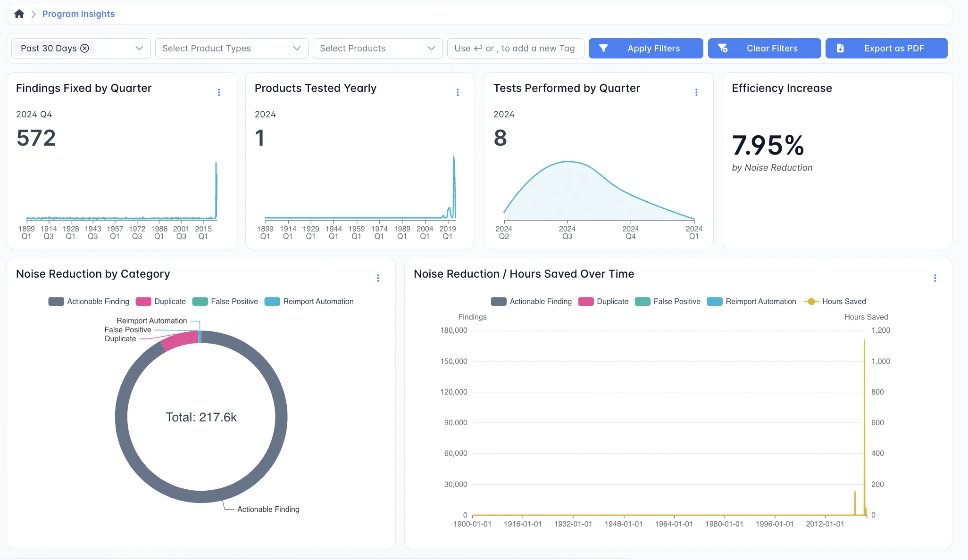Open the Program Insights breadcrumb link
968x560 pixels.
pyautogui.click(x=78, y=14)
